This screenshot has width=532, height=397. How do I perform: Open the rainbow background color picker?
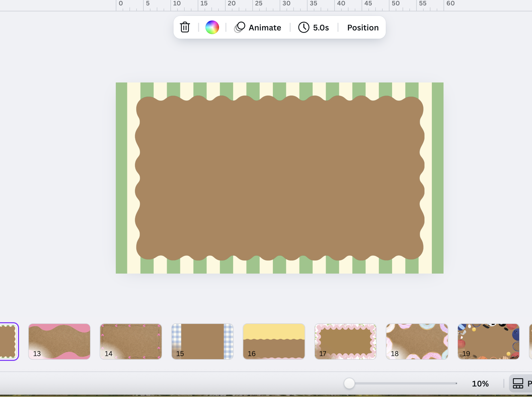pos(212,27)
